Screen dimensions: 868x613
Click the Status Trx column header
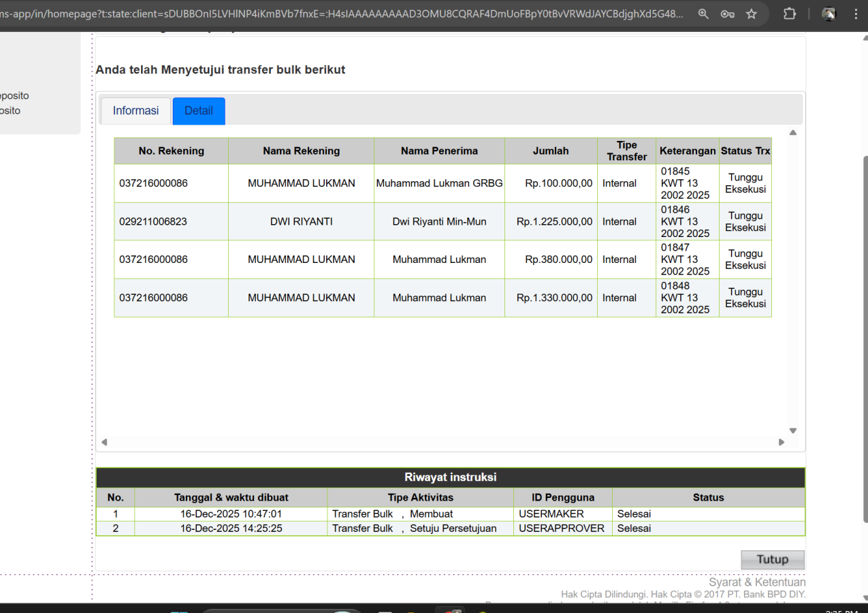[x=745, y=151]
